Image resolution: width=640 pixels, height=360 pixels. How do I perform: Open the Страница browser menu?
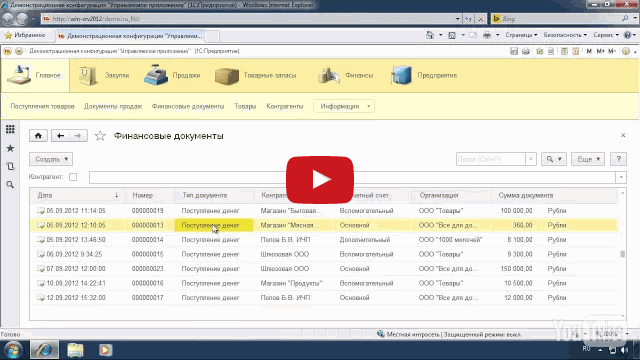[521, 35]
